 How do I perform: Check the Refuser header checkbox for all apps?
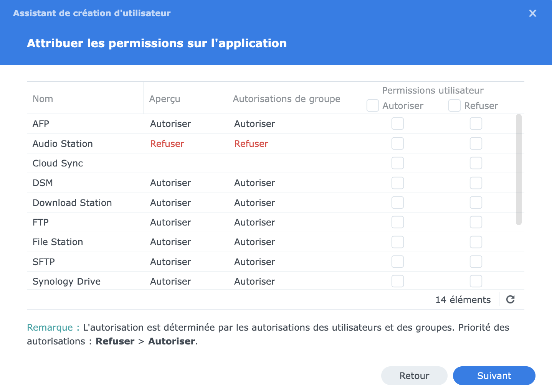point(454,105)
